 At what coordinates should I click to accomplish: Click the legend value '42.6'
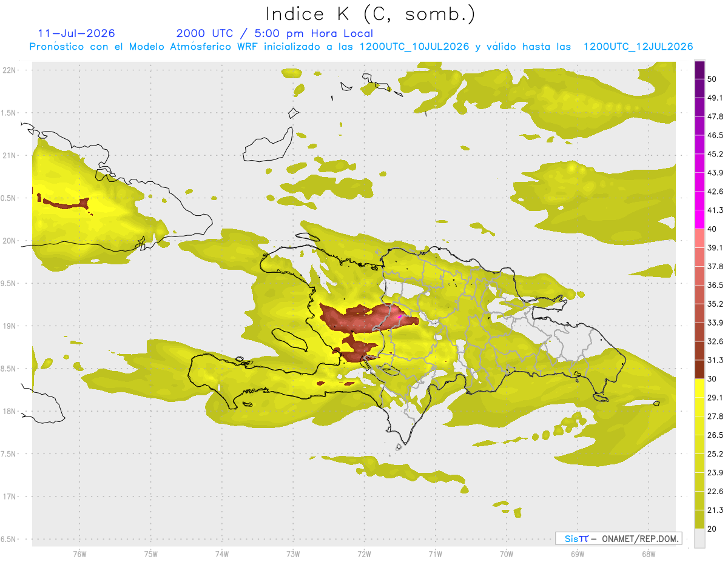716,192
